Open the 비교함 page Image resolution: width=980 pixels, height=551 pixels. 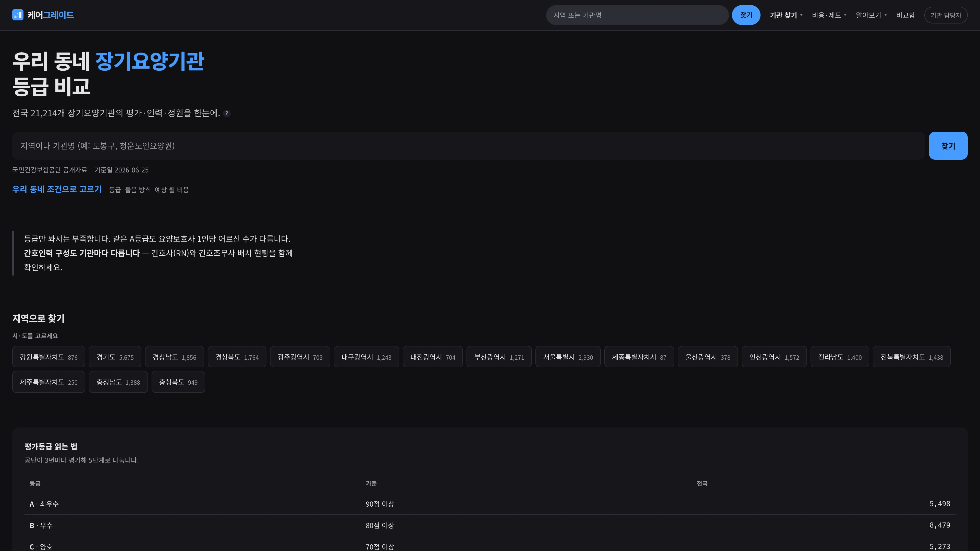point(905,15)
